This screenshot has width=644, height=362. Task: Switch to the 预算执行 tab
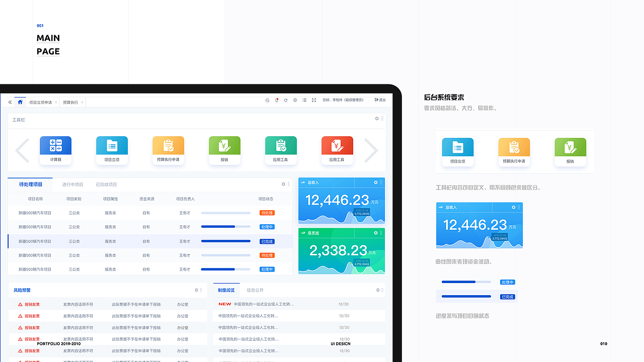coord(70,103)
